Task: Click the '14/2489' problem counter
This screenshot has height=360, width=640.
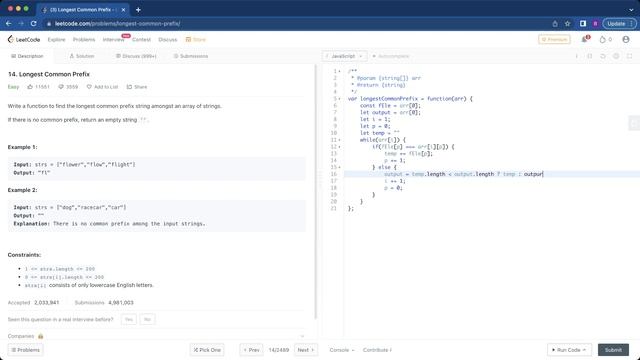Action: (x=279, y=350)
